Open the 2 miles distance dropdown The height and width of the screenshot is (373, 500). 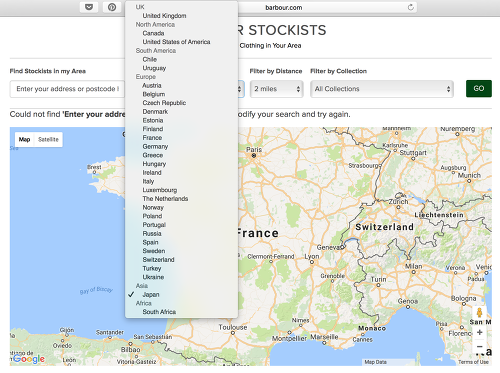pos(277,89)
